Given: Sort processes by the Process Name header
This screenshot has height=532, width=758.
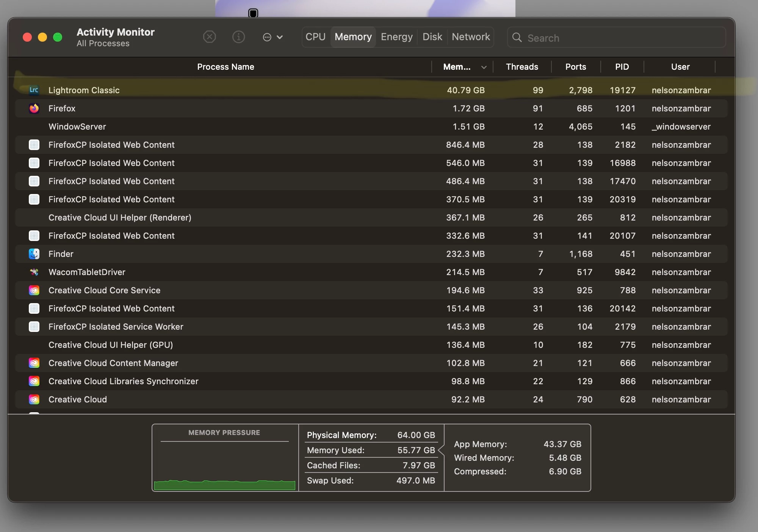Looking at the screenshot, I should point(226,67).
